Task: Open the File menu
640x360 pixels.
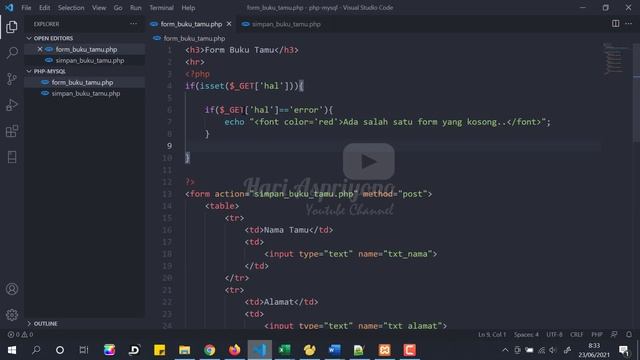Action: [x=26, y=8]
